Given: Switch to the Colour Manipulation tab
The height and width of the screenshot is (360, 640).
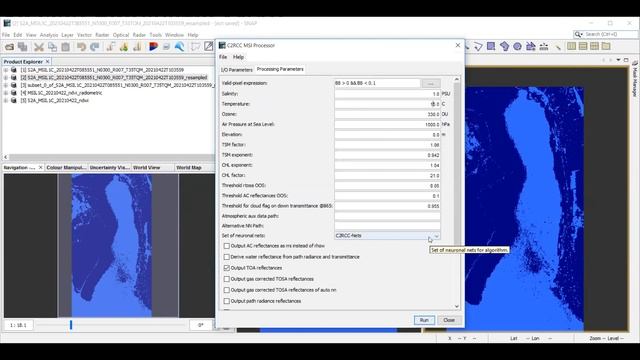Looking at the screenshot, I should 66,168.
